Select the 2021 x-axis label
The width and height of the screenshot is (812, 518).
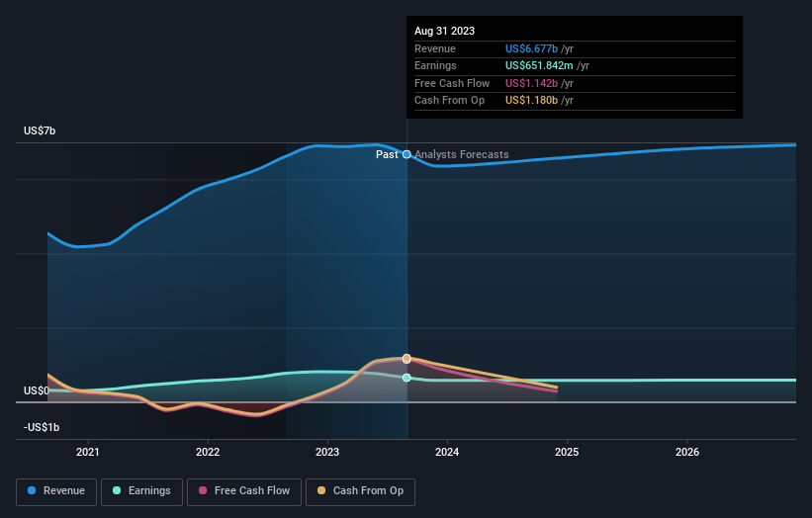[x=87, y=452]
